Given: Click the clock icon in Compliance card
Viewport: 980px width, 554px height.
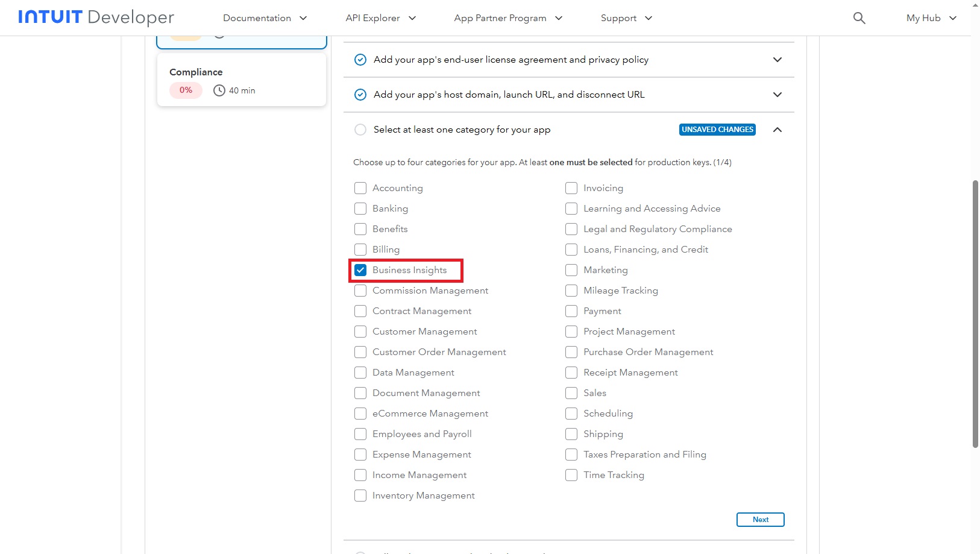Looking at the screenshot, I should coord(219,90).
